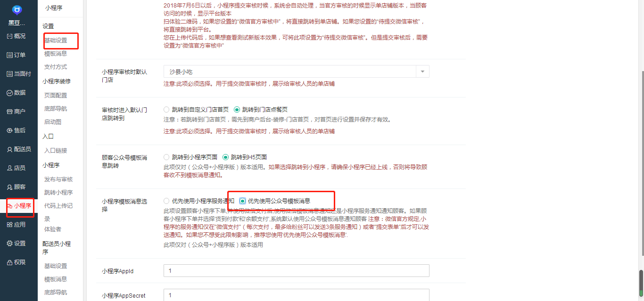The image size is (644, 301).
Task: Click the 顾客公众号模板消息跳转 label
Action: [124, 161]
